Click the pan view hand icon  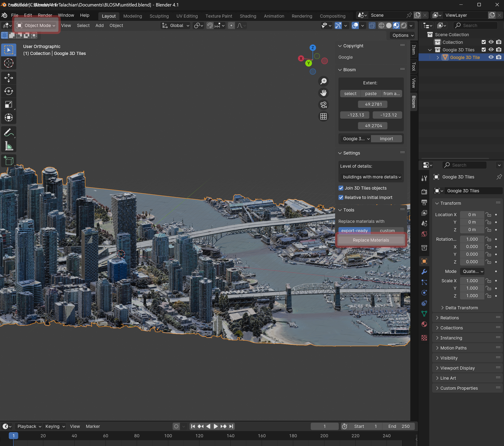point(323,93)
